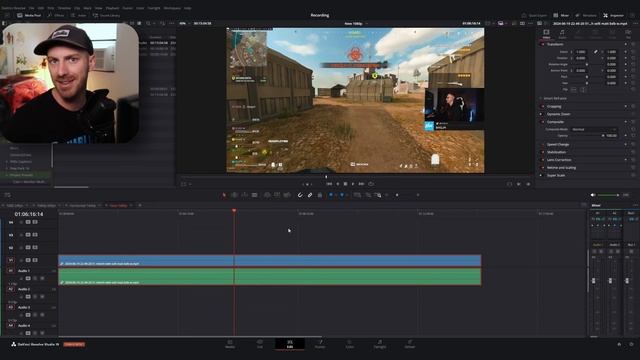
Task: Toggle the Inspector panel button
Action: pyautogui.click(x=613, y=16)
